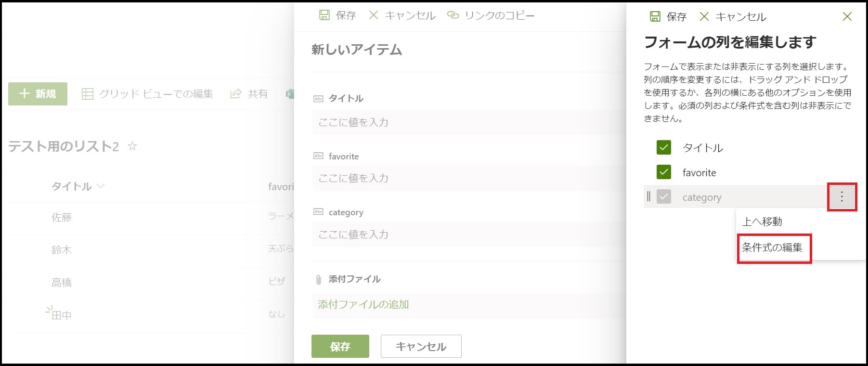The width and height of the screenshot is (868, 366).
Task: Click 新規 in the list toolbar
Action: coord(38,94)
